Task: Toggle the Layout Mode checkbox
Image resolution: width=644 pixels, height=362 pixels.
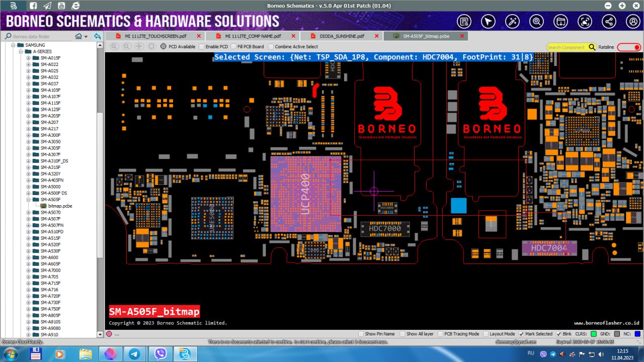Action: pyautogui.click(x=486, y=334)
